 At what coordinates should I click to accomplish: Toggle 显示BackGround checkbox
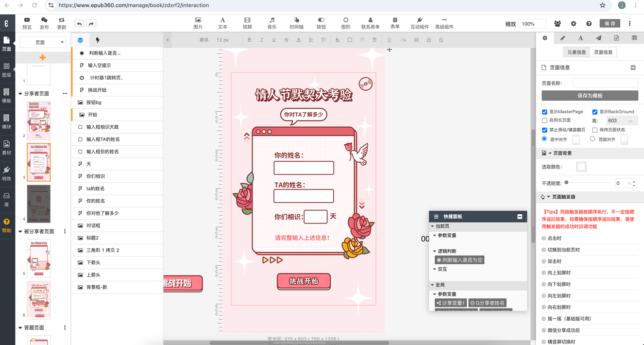tap(594, 112)
